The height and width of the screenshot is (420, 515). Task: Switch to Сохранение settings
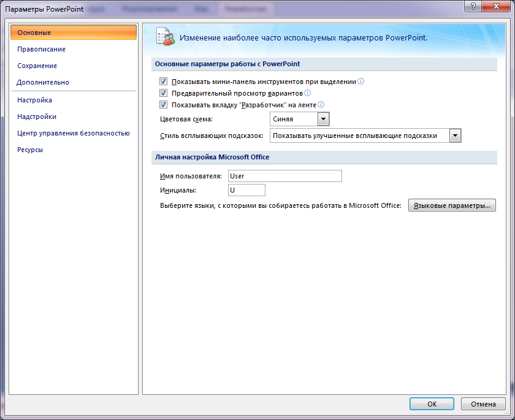[37, 66]
